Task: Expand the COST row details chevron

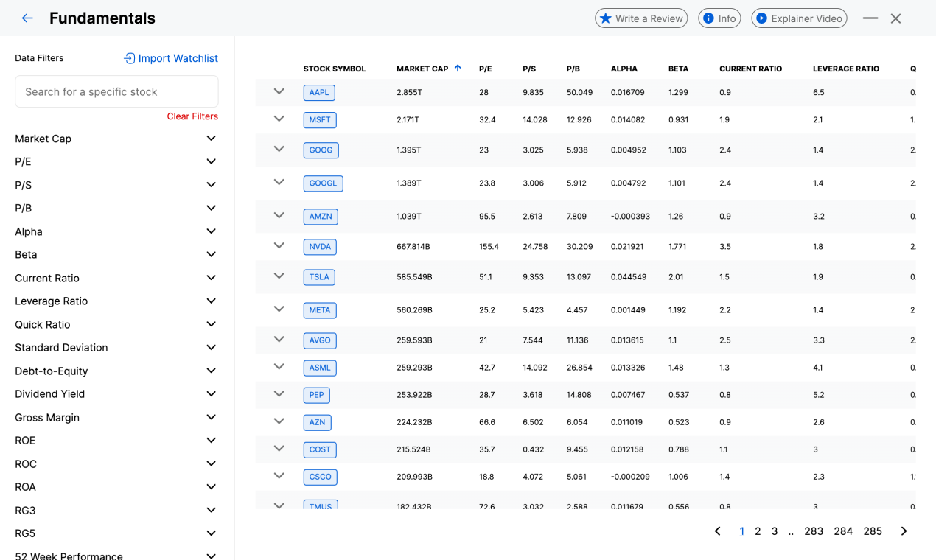Action: pyautogui.click(x=279, y=448)
